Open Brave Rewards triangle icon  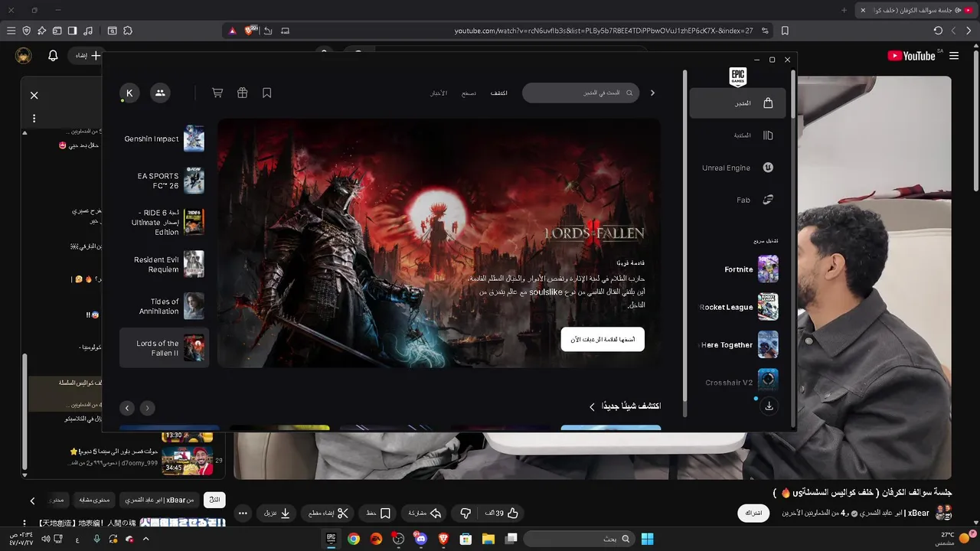pos(232,31)
